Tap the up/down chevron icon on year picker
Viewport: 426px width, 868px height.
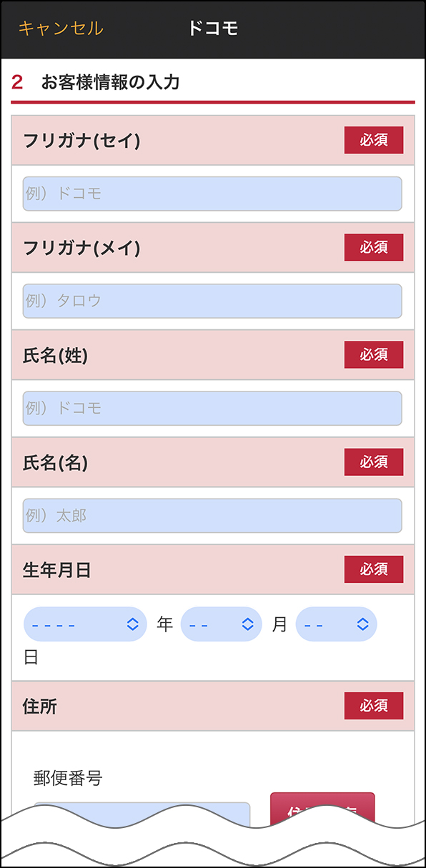click(x=132, y=624)
